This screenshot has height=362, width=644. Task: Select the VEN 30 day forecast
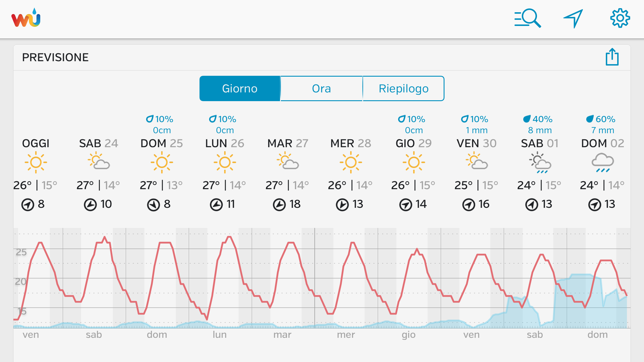(x=477, y=143)
